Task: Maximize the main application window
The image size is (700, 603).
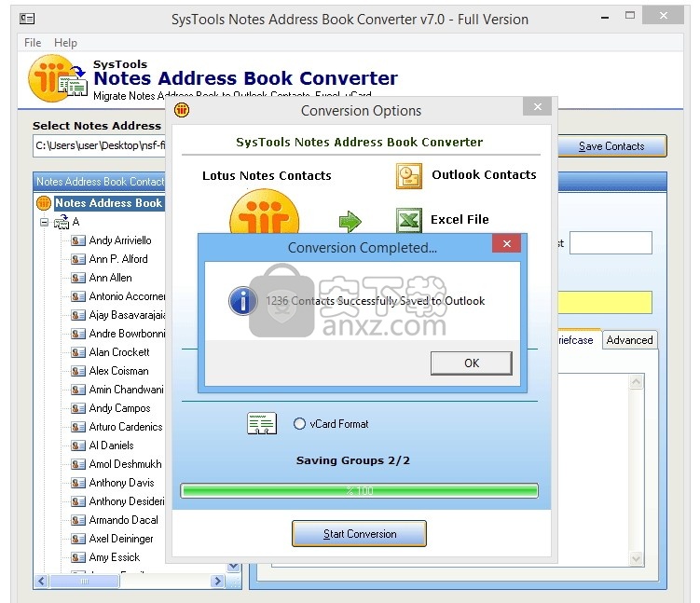Action: coord(630,16)
